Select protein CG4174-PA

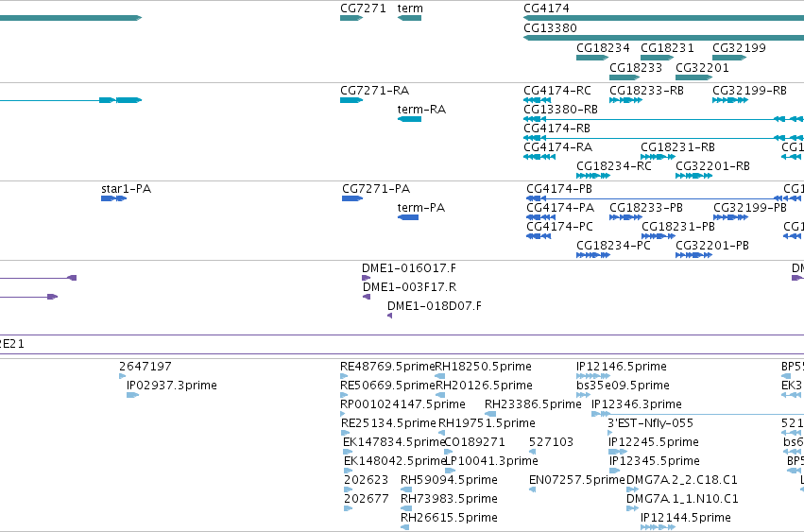(x=540, y=217)
